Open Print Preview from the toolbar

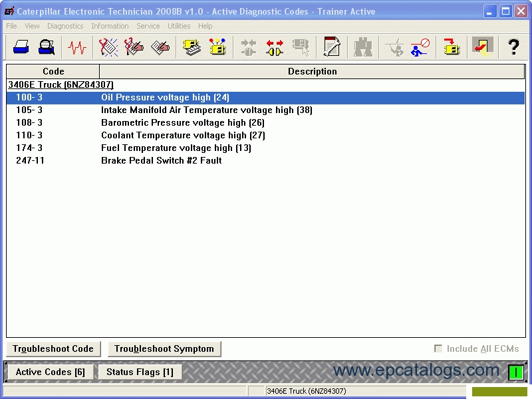(x=47, y=47)
